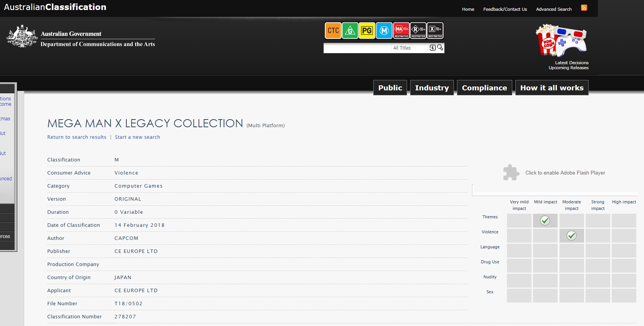Viewport: 644px width, 326px height.
Task: Select the duration value 0 Variable
Action: click(x=129, y=212)
